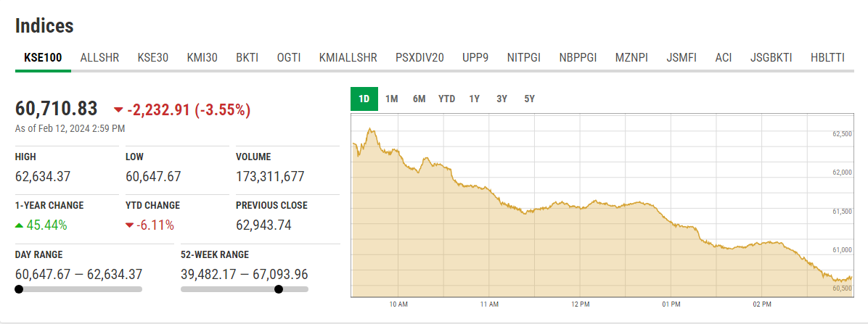868x324 pixels.
Task: Select the KMI30 index tab
Action: point(202,57)
